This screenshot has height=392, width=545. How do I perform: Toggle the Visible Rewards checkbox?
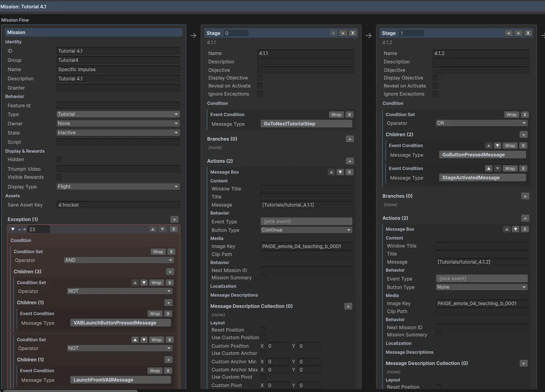coord(59,177)
